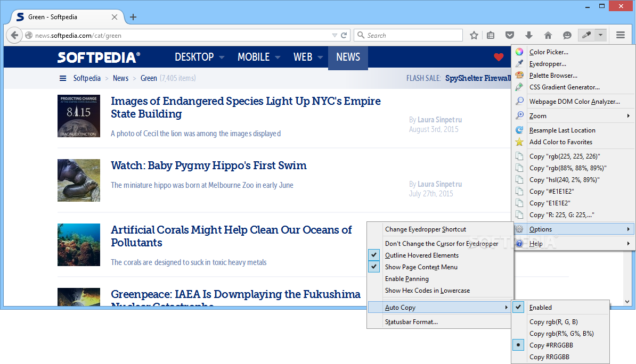Image resolution: width=636 pixels, height=364 pixels.
Task: Click the ColorZilla eyedropper toolbar icon
Action: (586, 35)
